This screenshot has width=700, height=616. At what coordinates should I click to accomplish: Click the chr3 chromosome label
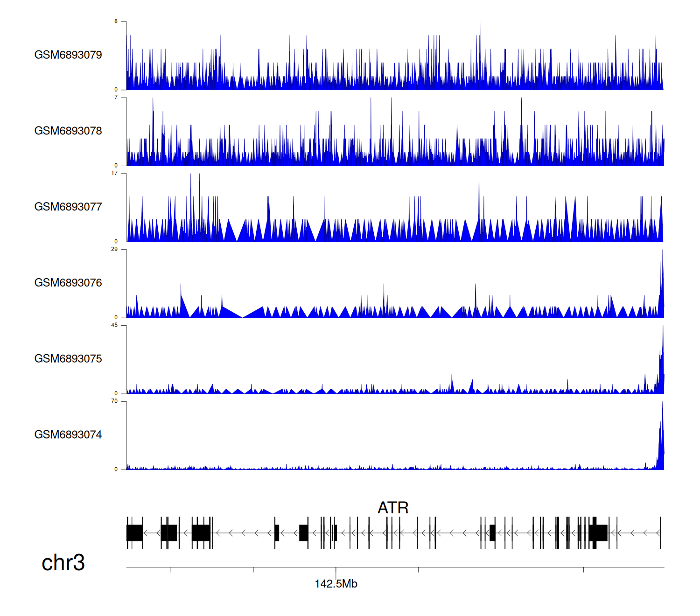pyautogui.click(x=63, y=563)
